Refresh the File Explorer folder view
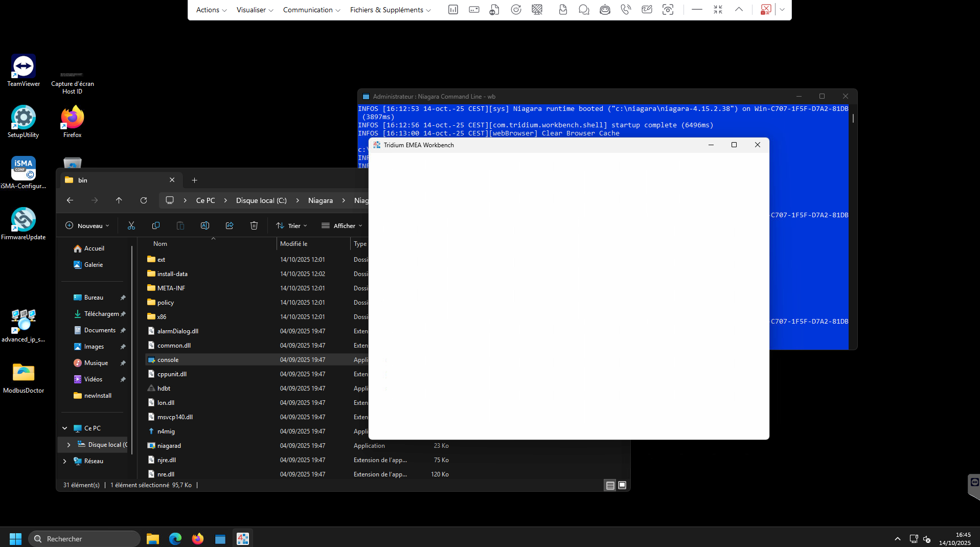This screenshot has width=980, height=547. (x=144, y=200)
